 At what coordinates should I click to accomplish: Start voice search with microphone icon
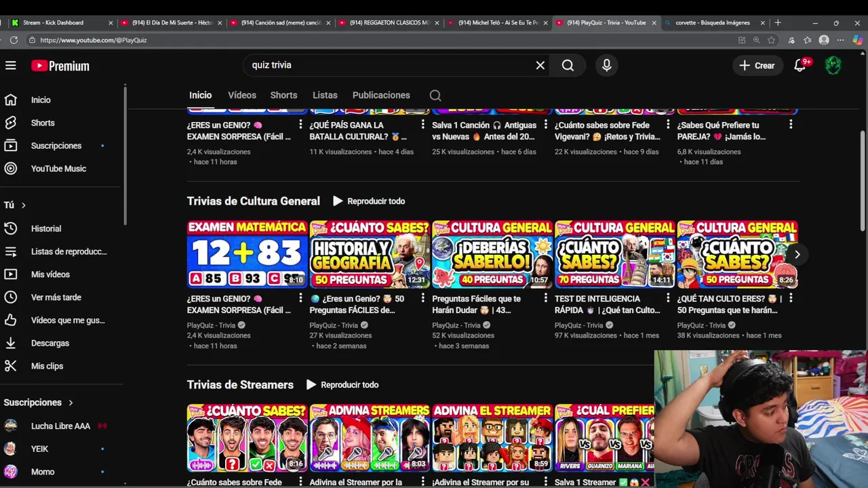pos(606,65)
